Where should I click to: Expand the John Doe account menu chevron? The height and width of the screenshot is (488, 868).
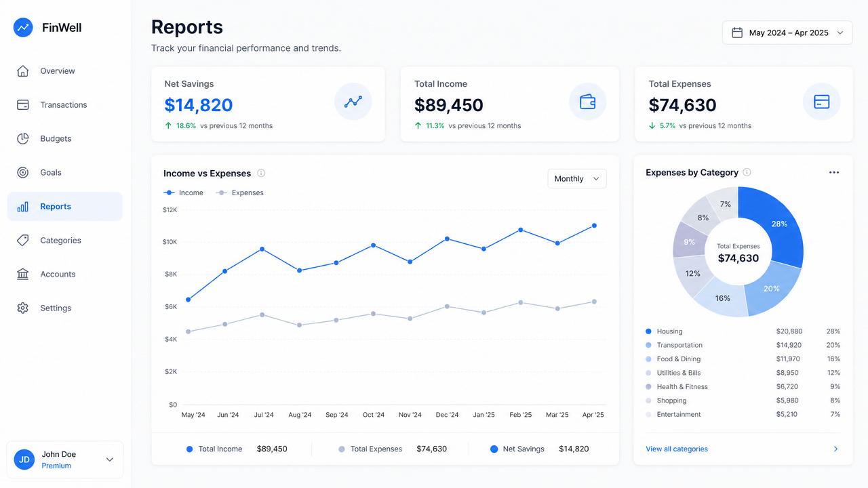(110, 460)
